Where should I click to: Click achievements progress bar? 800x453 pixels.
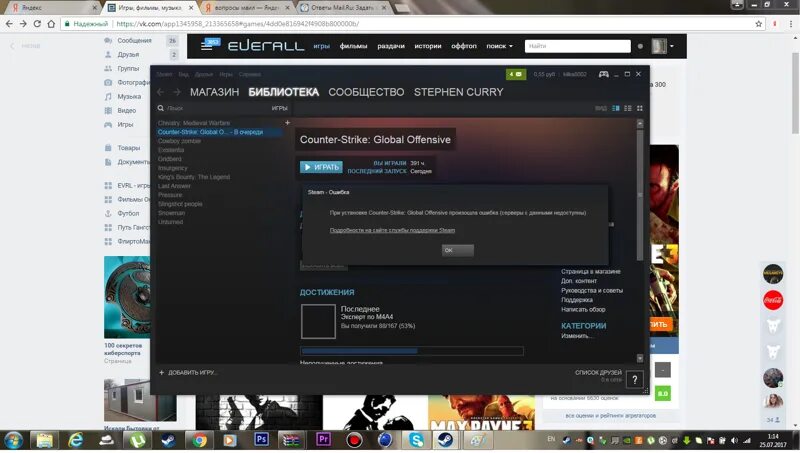(412, 351)
